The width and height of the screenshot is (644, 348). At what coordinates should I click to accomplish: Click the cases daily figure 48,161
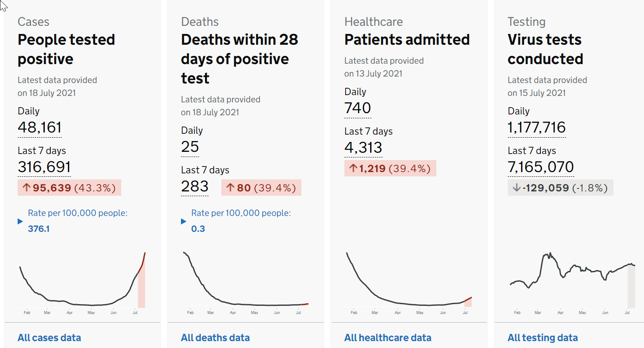point(40,127)
